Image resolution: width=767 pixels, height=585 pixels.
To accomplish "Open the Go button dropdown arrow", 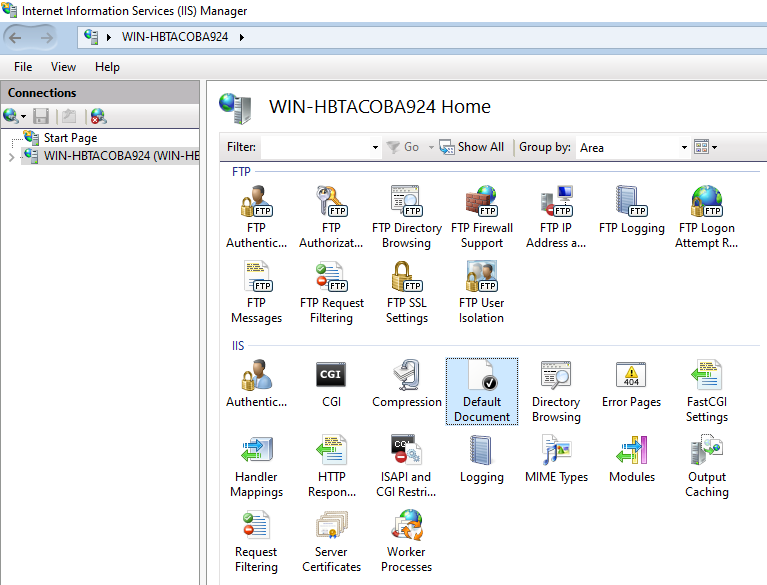I will coord(431,147).
